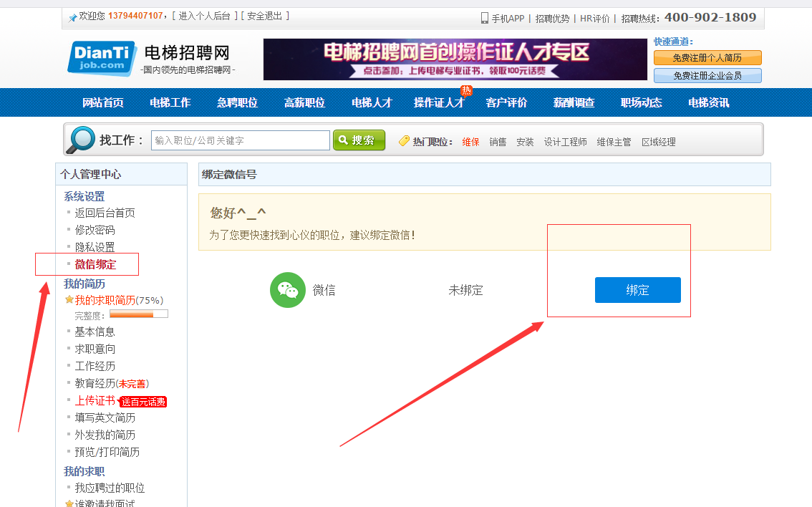The image size is (812, 507).
Task: Select 高薪职位 in navigation bar
Action: (x=304, y=102)
